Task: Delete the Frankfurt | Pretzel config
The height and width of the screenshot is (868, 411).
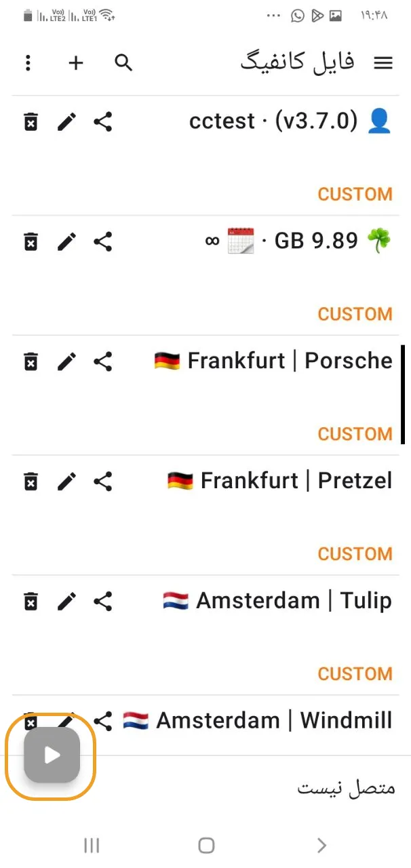Action: coord(31,481)
